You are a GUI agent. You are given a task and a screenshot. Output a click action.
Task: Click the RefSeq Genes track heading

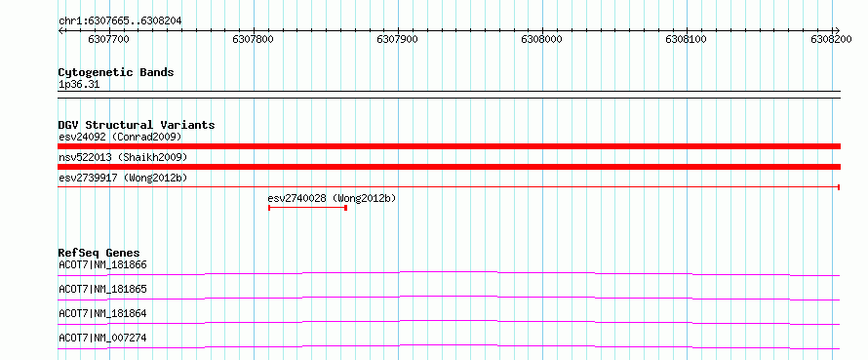click(99, 253)
